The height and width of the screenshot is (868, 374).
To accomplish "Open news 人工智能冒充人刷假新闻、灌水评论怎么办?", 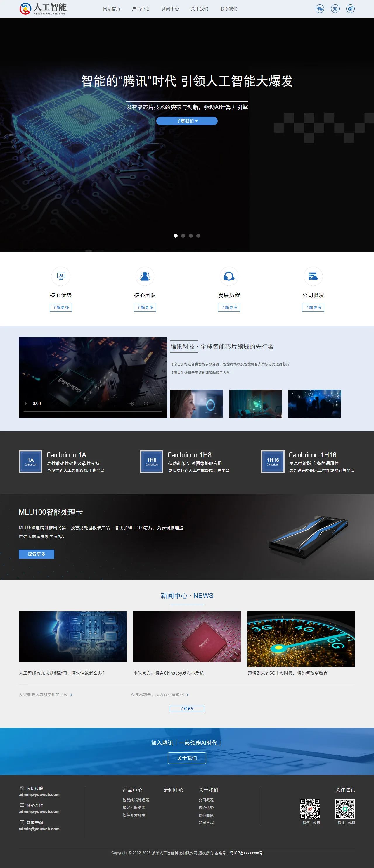I will pos(62,673).
